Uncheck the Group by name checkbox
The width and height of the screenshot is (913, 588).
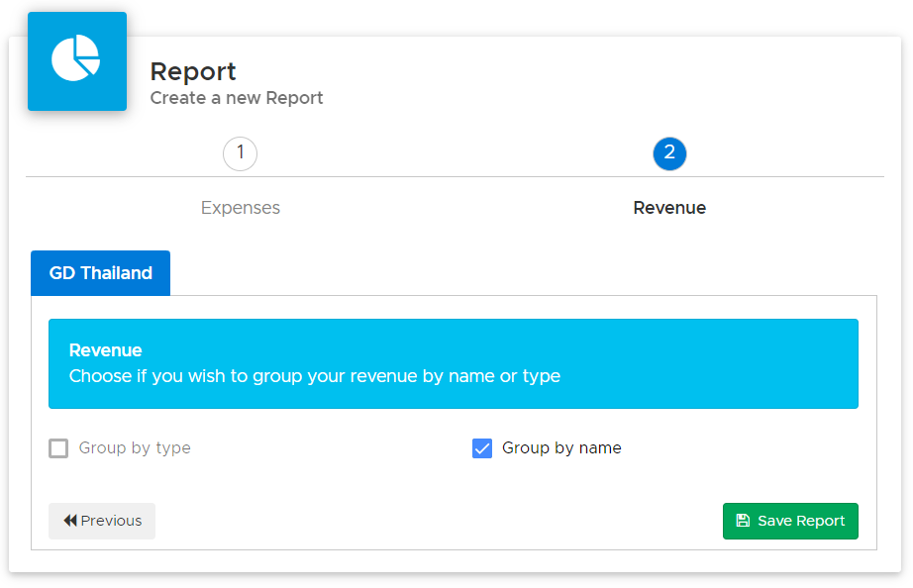[482, 448]
